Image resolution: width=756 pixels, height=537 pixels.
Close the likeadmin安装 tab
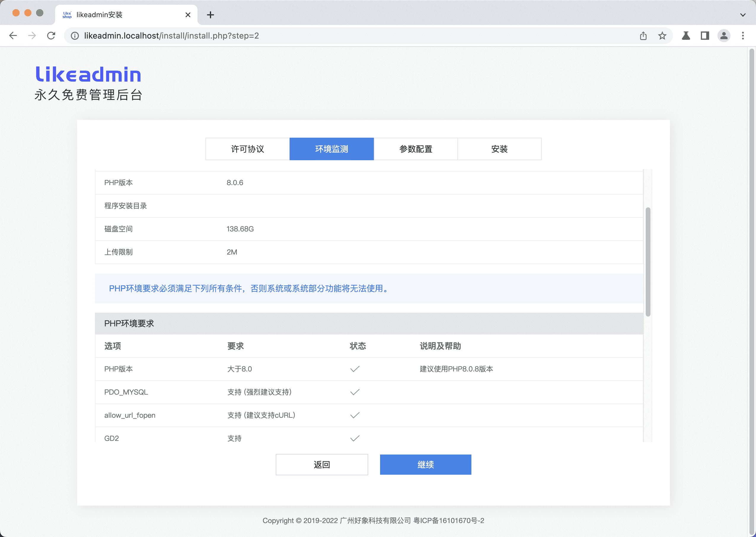[188, 15]
